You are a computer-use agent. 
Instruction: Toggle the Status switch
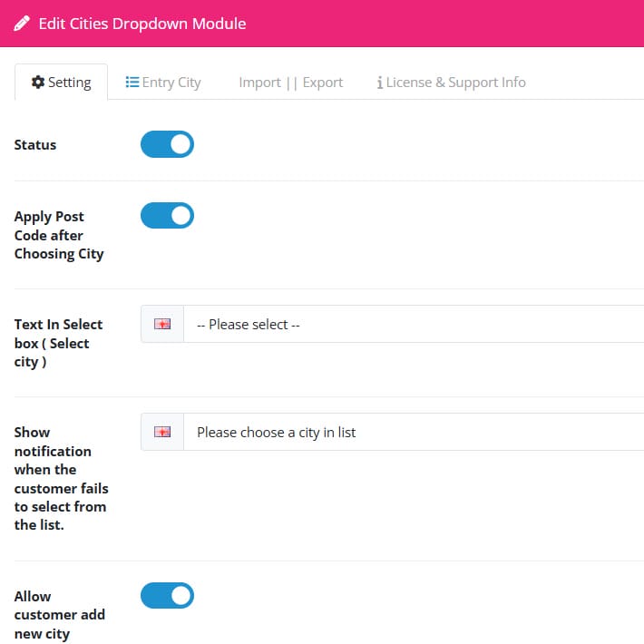click(x=167, y=144)
